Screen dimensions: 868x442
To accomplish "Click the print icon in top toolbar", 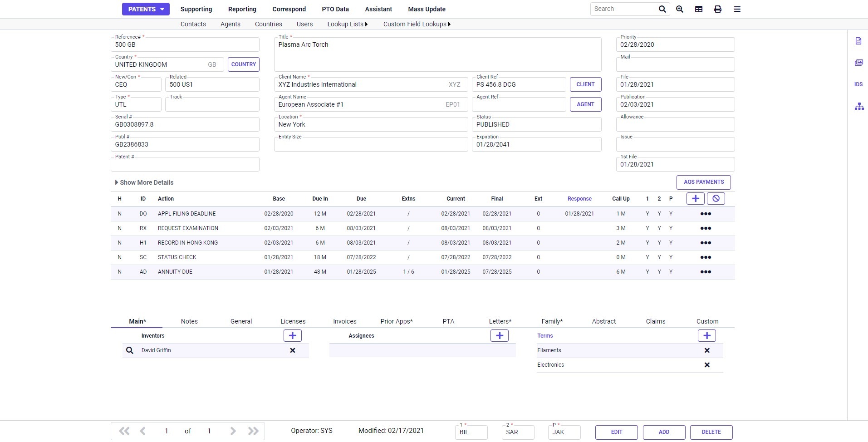I will pos(718,9).
